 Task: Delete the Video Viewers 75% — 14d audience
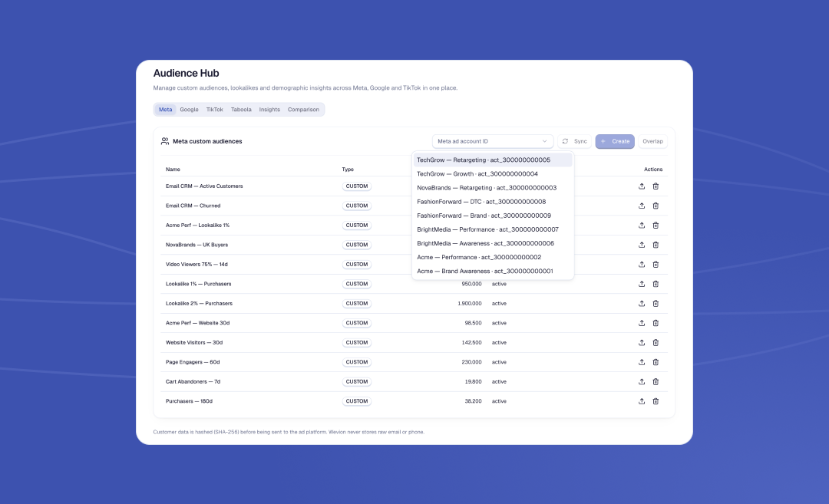coord(656,264)
